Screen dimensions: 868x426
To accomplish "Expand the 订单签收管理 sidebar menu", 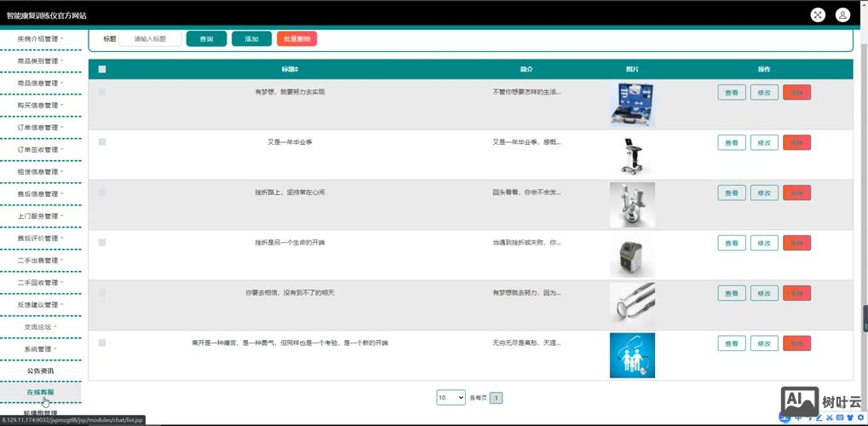I will 40,150.
